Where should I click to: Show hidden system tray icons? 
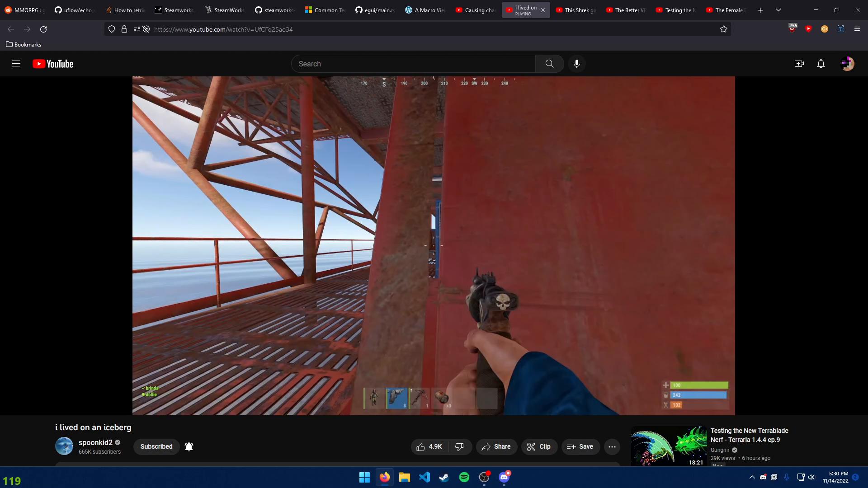click(x=752, y=477)
